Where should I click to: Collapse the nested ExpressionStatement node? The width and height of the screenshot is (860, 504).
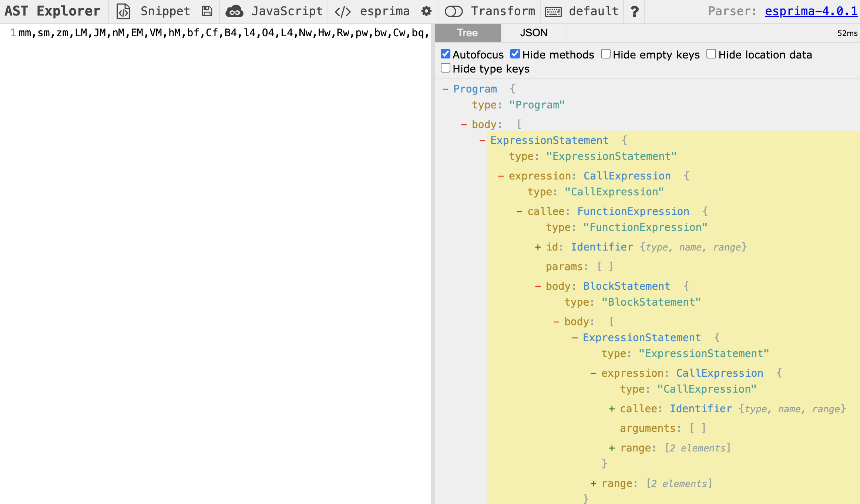575,338
